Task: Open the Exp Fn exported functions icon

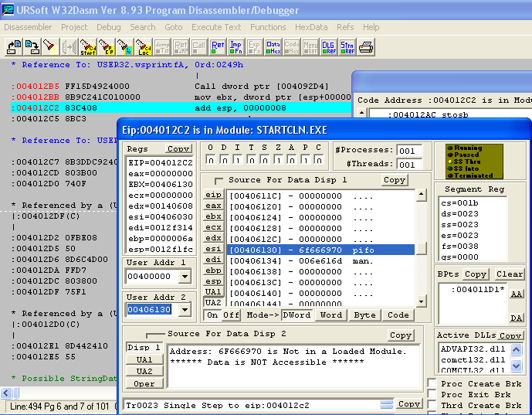Action: pyautogui.click(x=255, y=47)
